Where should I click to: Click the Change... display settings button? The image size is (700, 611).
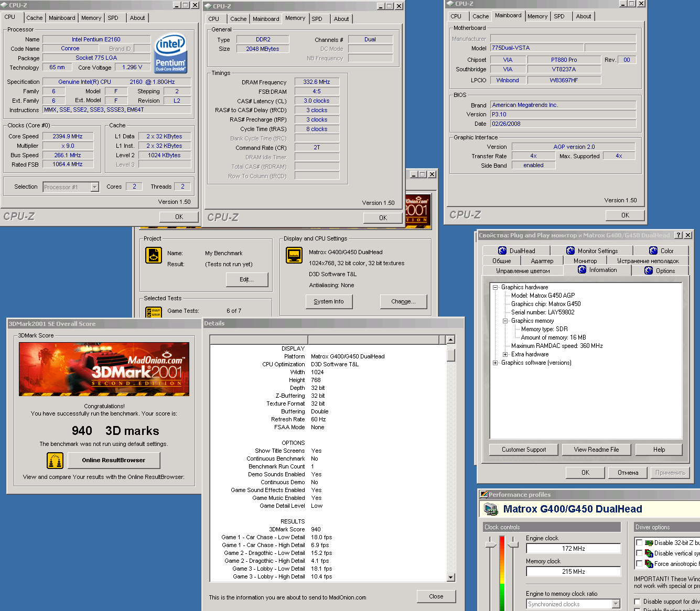pos(403,301)
